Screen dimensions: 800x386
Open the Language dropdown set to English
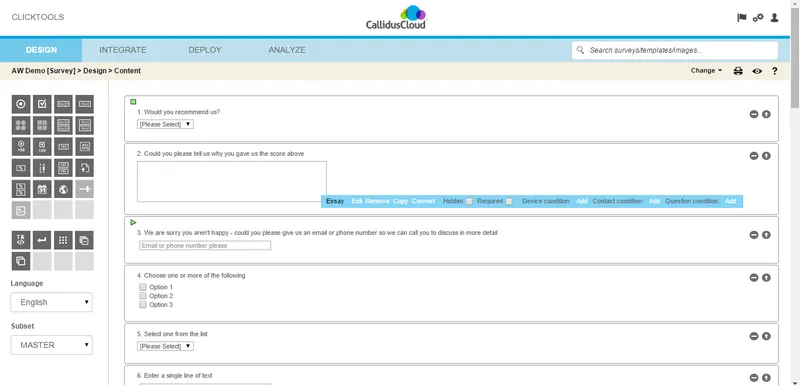52,302
